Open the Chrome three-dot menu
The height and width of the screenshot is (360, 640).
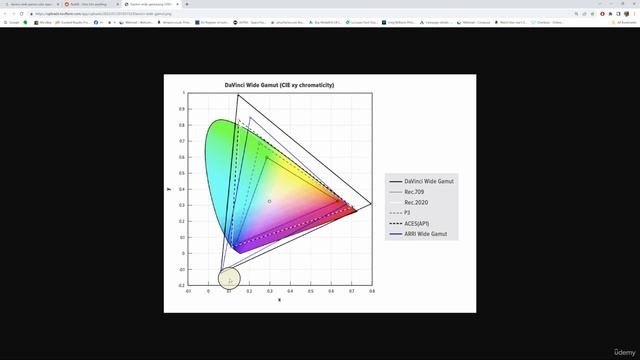pyautogui.click(x=634, y=14)
